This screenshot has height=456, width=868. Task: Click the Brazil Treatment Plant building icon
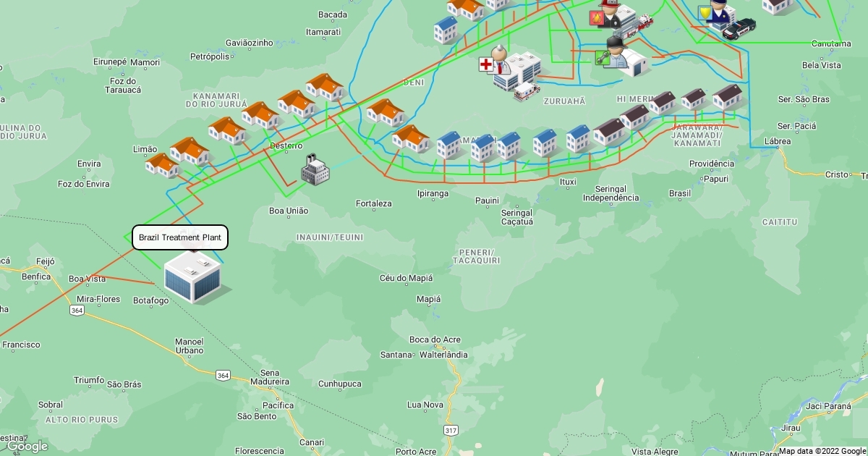[192, 276]
